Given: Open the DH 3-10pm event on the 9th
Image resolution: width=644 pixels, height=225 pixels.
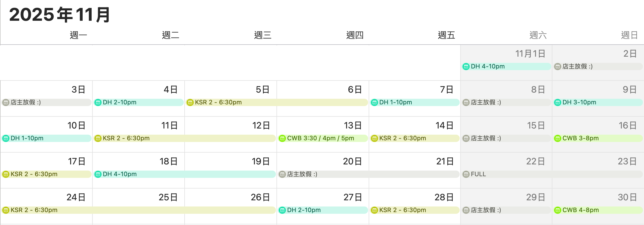Looking at the screenshot, I should tap(579, 102).
